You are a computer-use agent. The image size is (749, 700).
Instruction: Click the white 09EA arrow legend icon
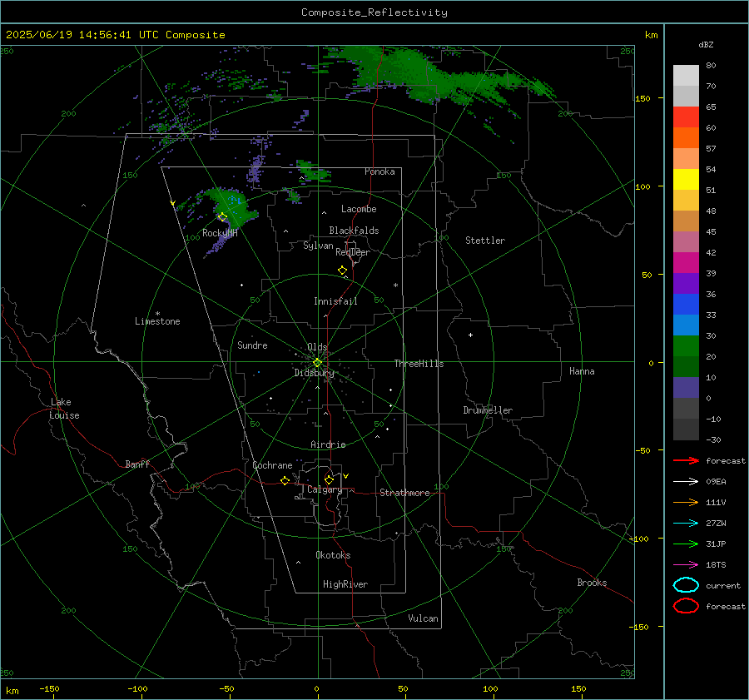pyautogui.click(x=686, y=482)
